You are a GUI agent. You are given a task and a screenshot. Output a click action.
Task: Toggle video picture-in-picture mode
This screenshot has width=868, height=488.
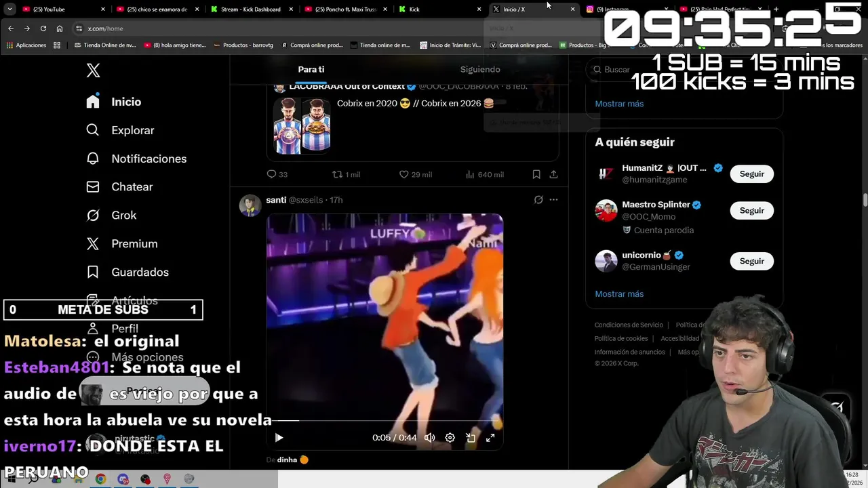[471, 438]
